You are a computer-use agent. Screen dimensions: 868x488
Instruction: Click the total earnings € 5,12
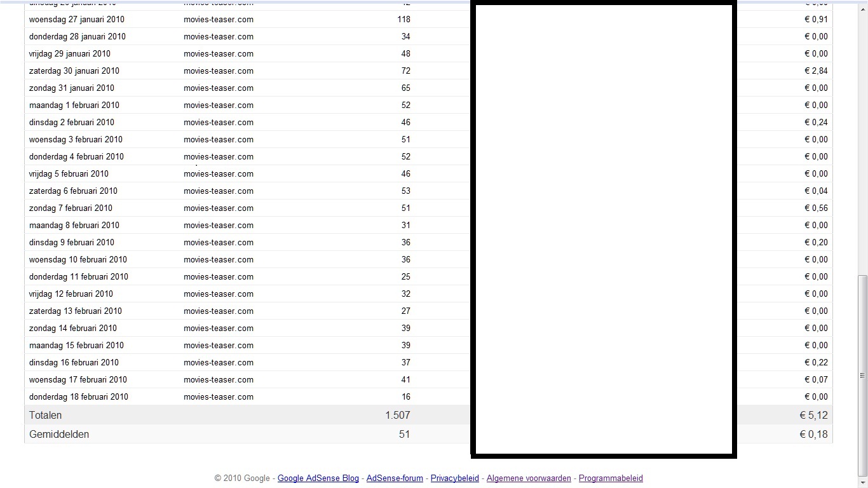tap(814, 415)
